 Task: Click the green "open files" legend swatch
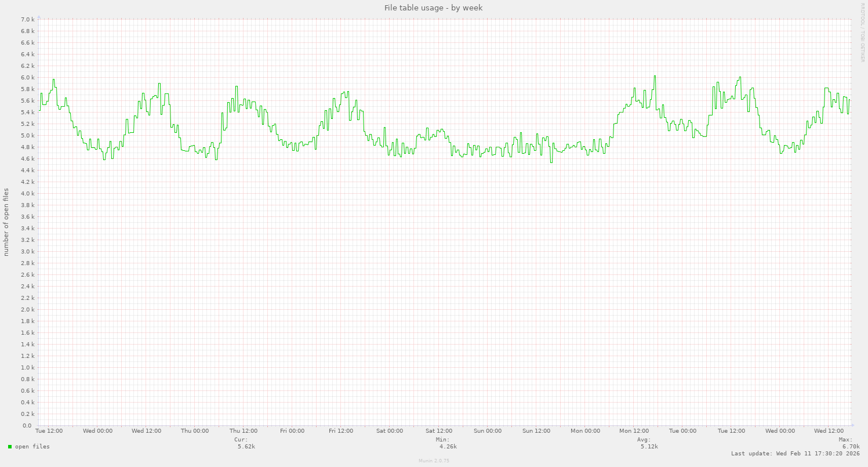point(11,446)
